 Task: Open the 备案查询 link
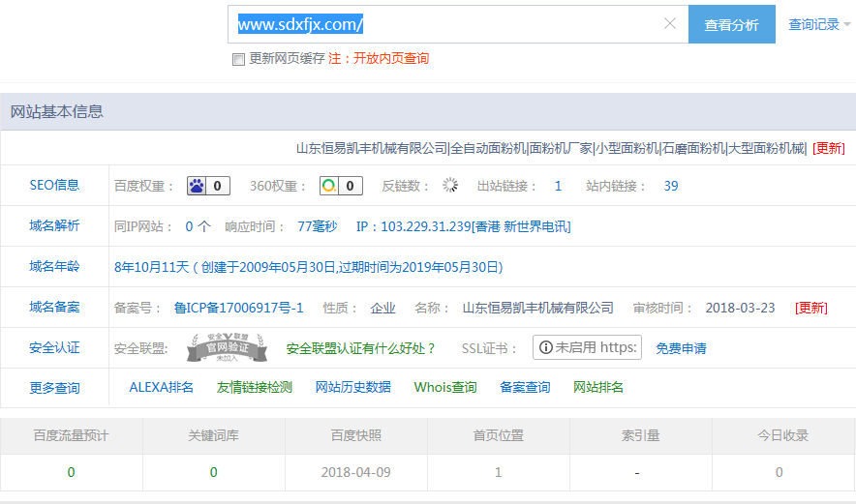525,387
